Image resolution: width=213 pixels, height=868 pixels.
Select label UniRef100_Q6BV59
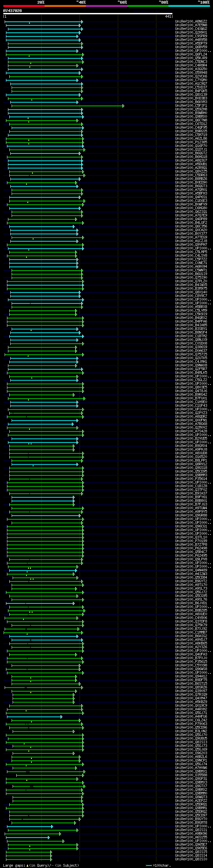191,47
